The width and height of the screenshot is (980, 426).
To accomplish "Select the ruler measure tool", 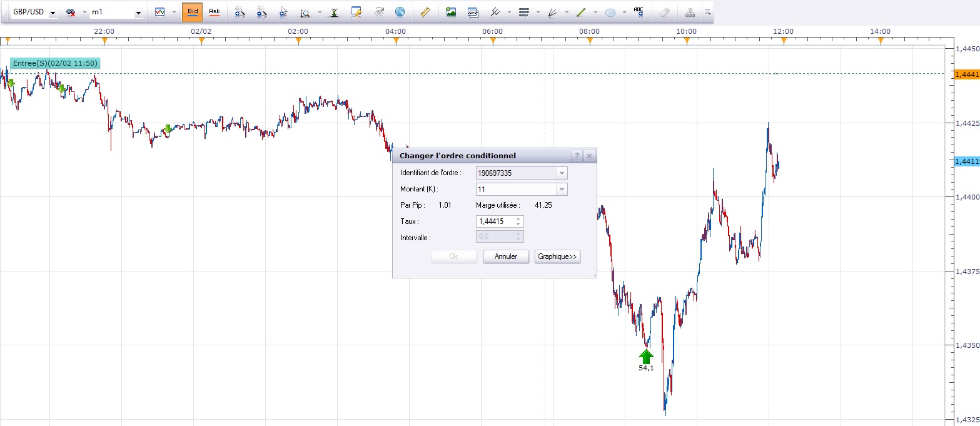I will [x=425, y=12].
